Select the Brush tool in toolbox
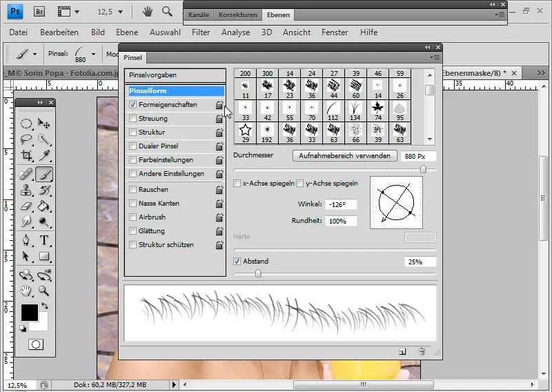This screenshot has height=392, width=552. pos(44,174)
